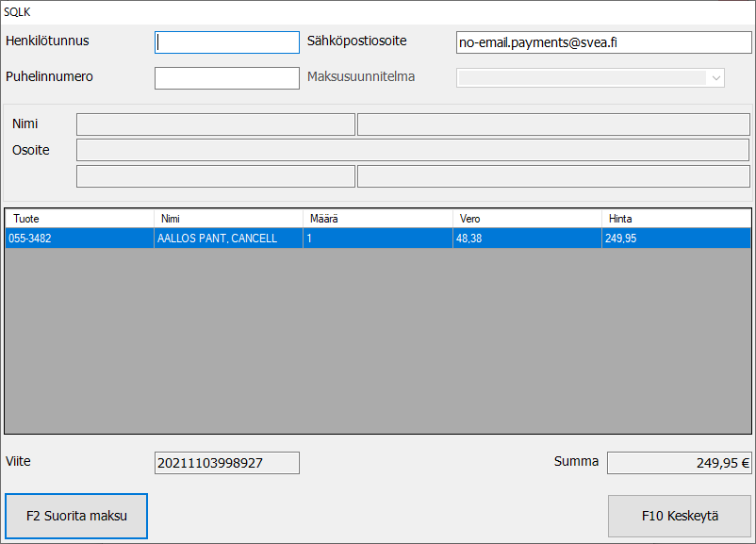Click the first Nimi name field
The width and height of the screenshot is (756, 544).
(215, 124)
